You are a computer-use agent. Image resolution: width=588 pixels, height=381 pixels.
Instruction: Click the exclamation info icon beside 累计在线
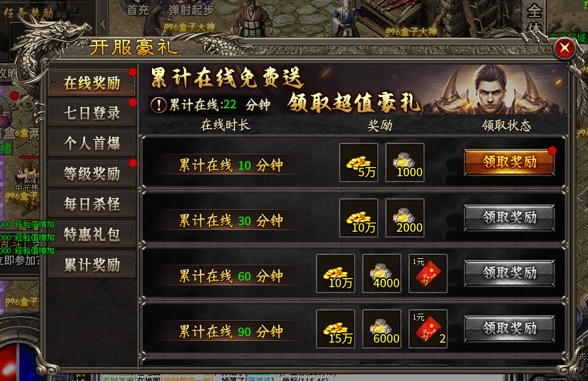click(159, 105)
